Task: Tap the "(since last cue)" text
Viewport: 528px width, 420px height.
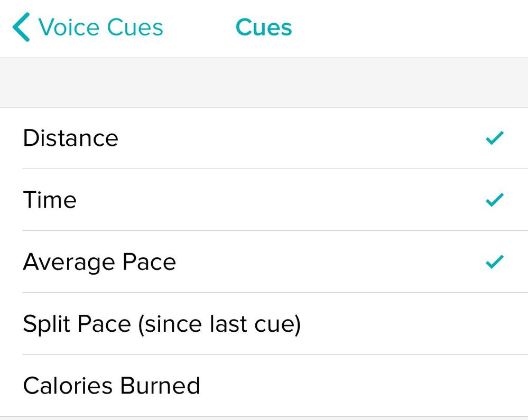Action: 219,324
